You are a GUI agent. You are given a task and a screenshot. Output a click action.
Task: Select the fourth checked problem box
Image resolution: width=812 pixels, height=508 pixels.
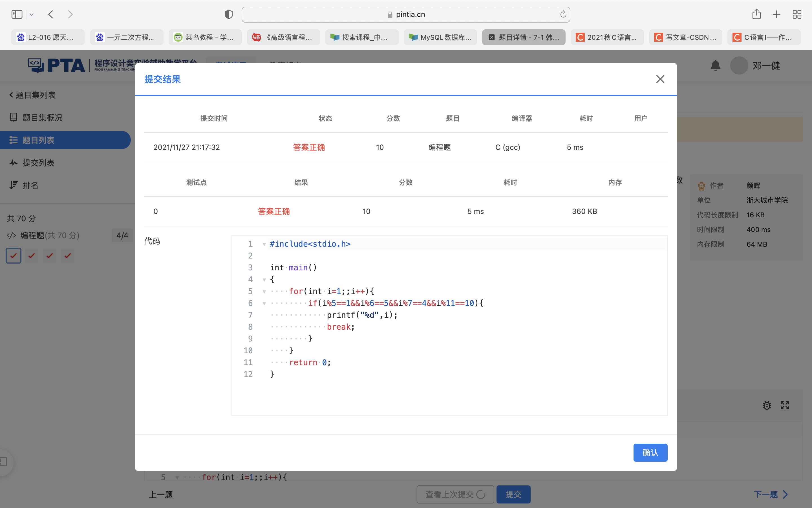[x=68, y=256]
